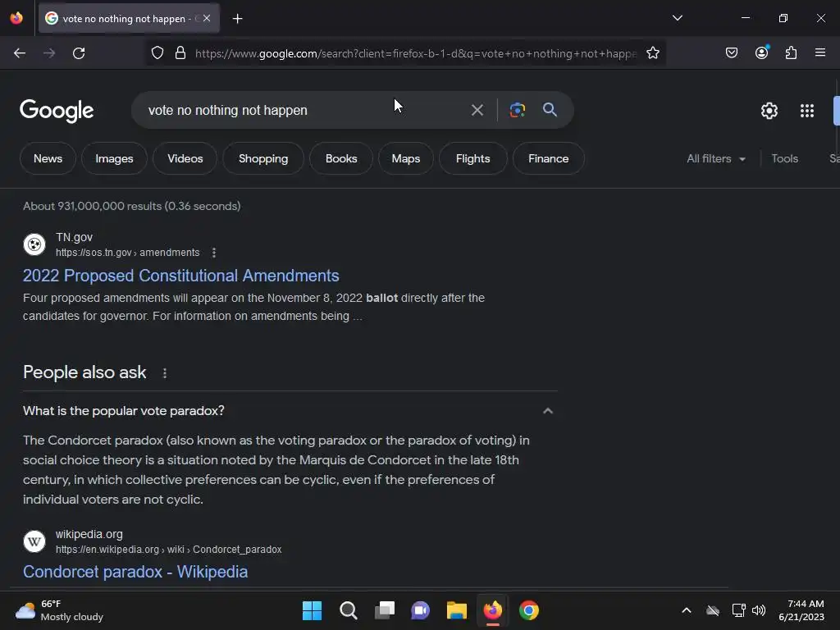
Task: Close the 'vote no nothing' tab
Action: pos(207,18)
